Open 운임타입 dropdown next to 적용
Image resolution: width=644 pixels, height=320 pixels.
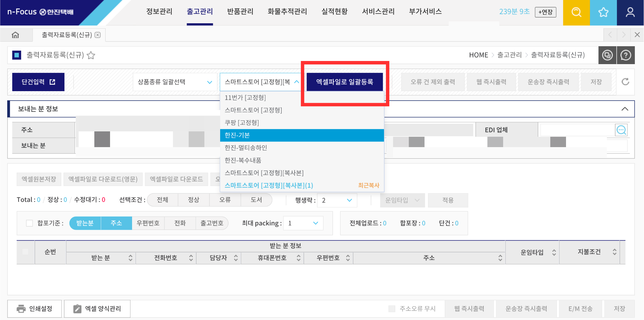click(x=402, y=200)
